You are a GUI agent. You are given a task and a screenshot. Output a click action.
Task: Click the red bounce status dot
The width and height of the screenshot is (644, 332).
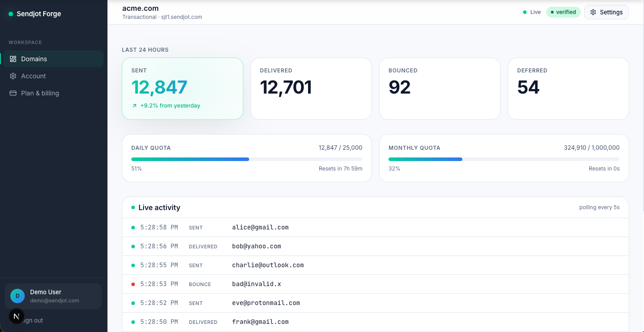point(133,284)
